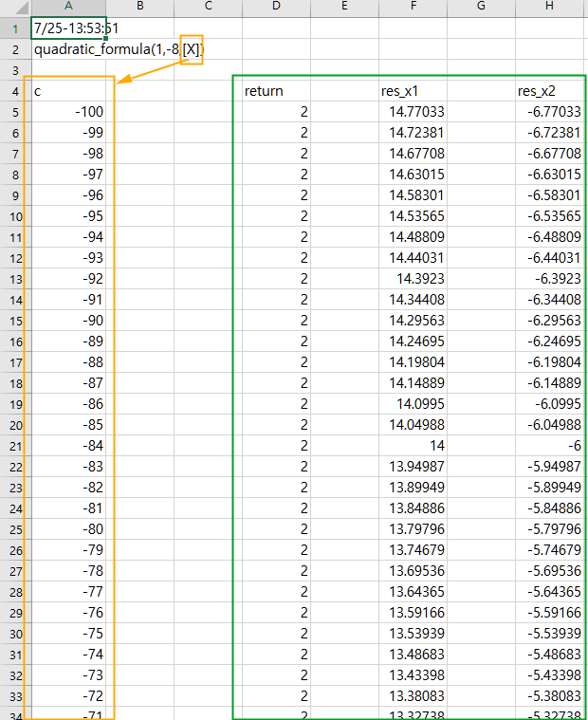Select the 'c' header cell
This screenshot has height=720, width=588.
point(68,91)
